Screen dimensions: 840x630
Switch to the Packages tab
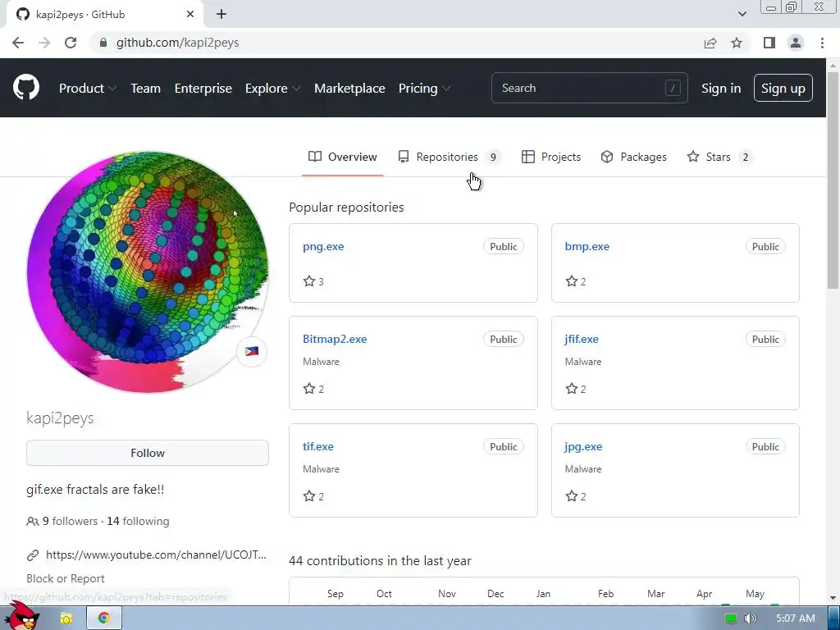(633, 157)
